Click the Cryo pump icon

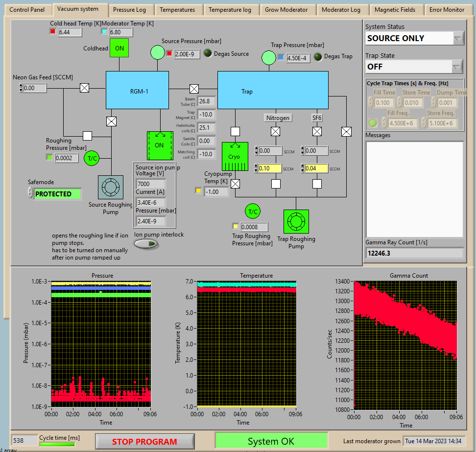(x=235, y=156)
